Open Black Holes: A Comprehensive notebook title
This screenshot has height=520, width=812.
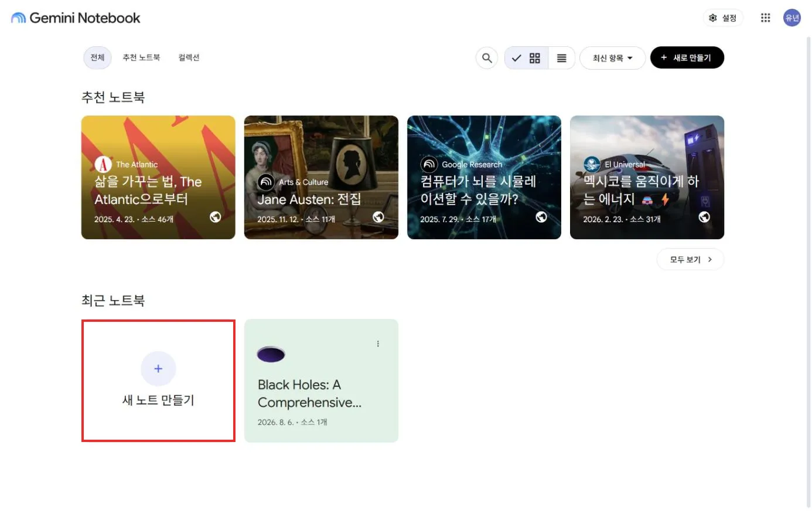[x=309, y=393]
